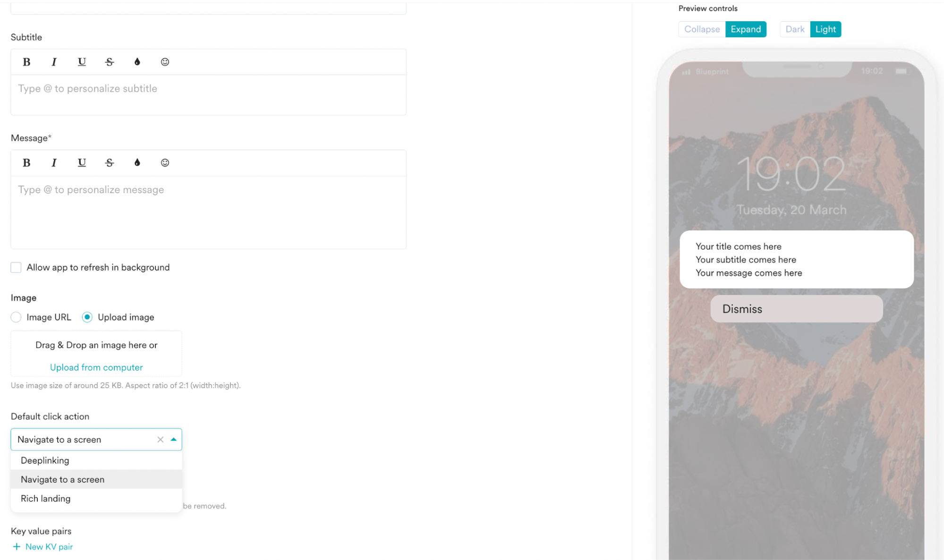The image size is (944, 560).
Task: Switch to Expand preview control
Action: click(x=745, y=29)
